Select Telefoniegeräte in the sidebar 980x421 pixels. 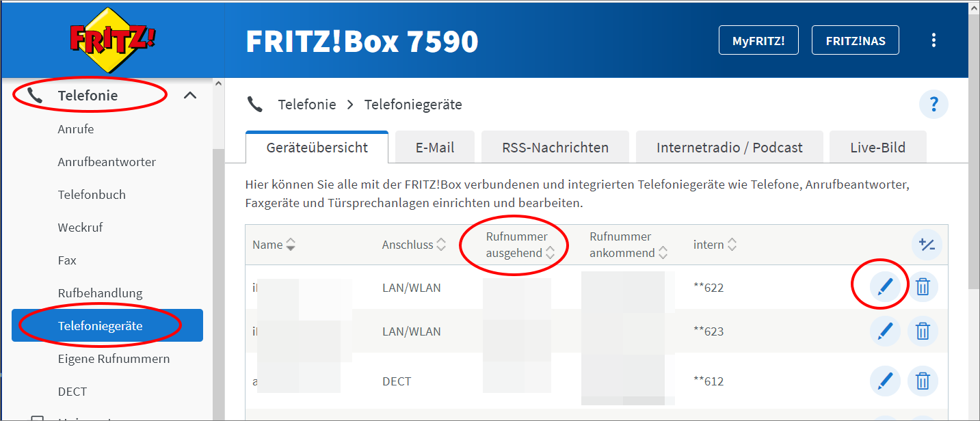pos(107,325)
